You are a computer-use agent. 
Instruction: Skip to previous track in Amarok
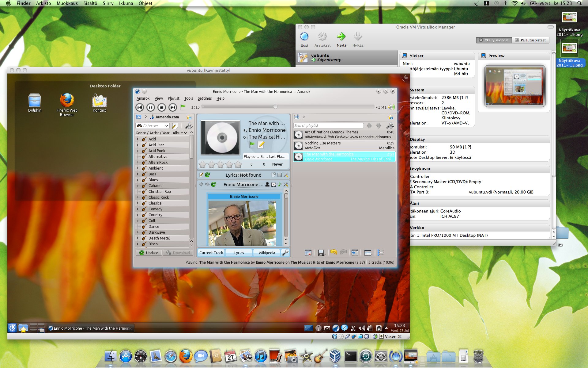click(140, 107)
